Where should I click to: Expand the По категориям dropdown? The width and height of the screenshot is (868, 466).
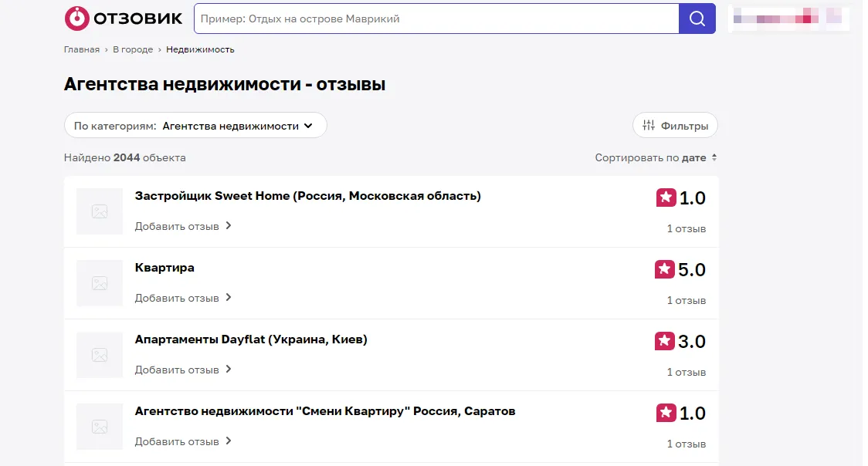pyautogui.click(x=195, y=126)
